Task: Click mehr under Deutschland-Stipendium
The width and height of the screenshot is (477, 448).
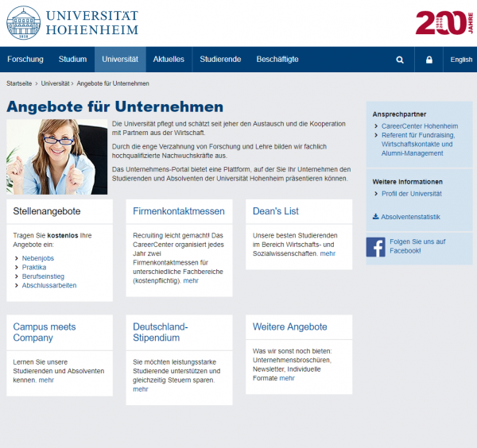Action: click(x=141, y=389)
